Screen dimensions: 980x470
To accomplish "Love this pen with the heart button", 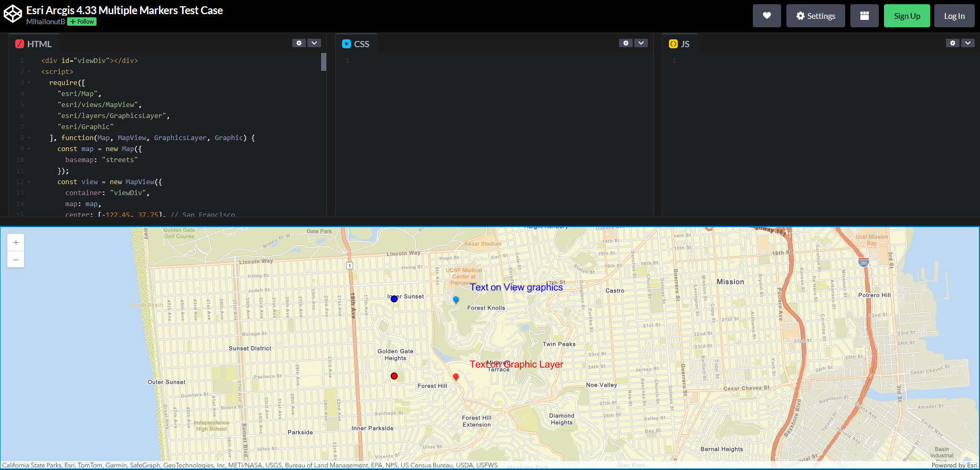I will (x=766, y=16).
